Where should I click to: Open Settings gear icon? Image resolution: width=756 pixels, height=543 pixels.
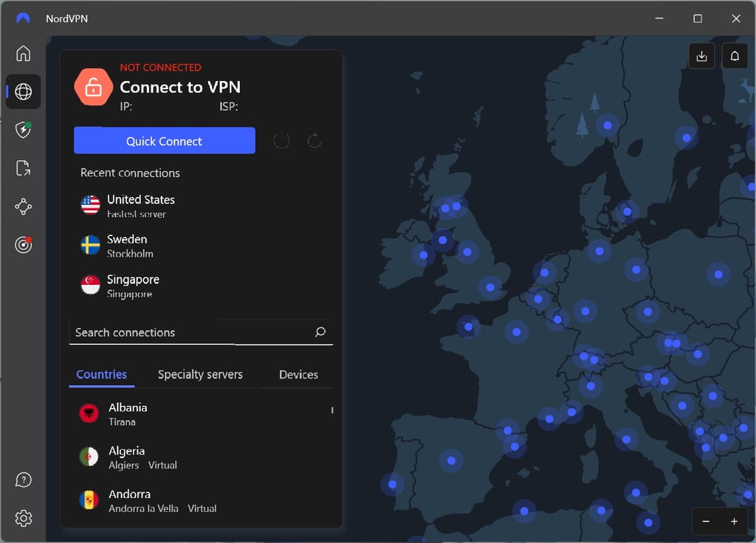point(23,519)
